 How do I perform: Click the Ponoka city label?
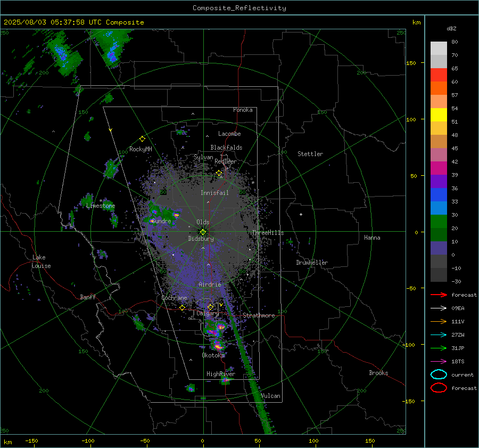tap(243, 110)
